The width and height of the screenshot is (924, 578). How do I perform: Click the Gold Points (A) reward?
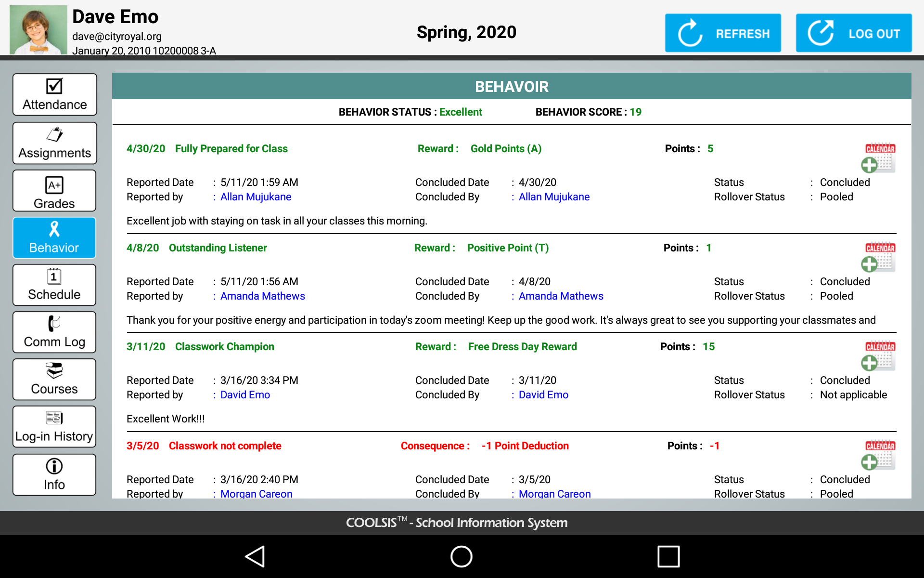pyautogui.click(x=506, y=149)
